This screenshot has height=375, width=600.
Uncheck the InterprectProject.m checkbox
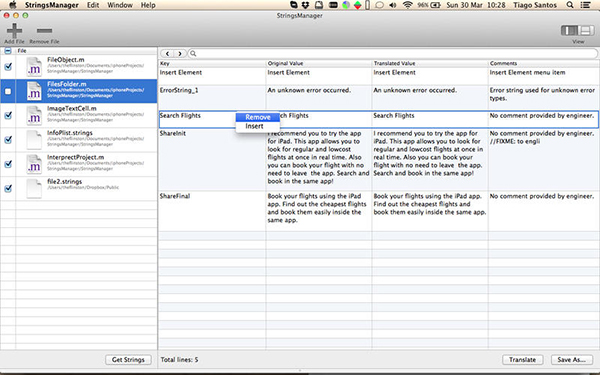tap(8, 164)
